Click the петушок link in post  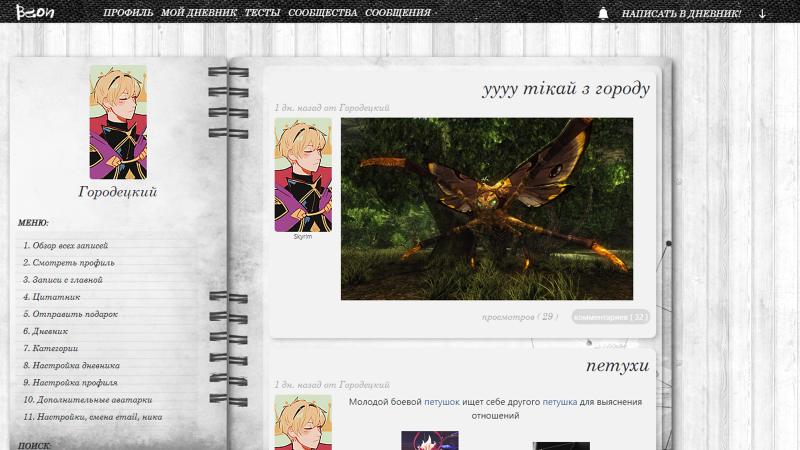(x=442, y=402)
